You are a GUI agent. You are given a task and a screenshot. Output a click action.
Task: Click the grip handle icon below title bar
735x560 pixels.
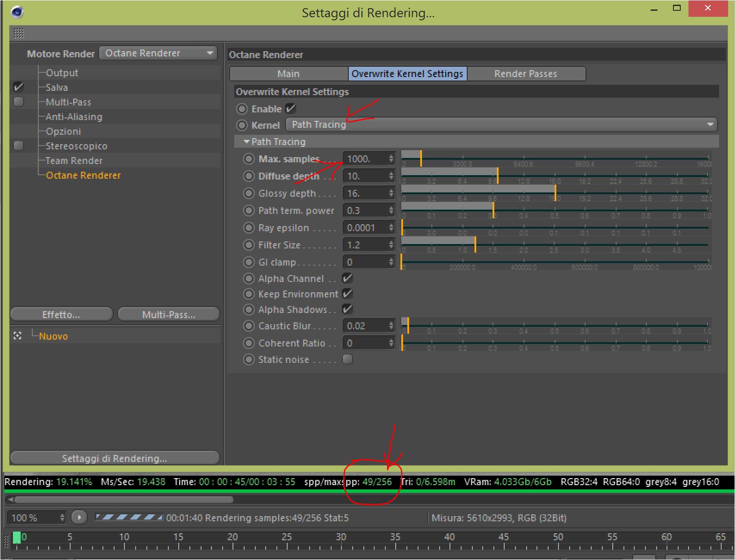coord(19,33)
